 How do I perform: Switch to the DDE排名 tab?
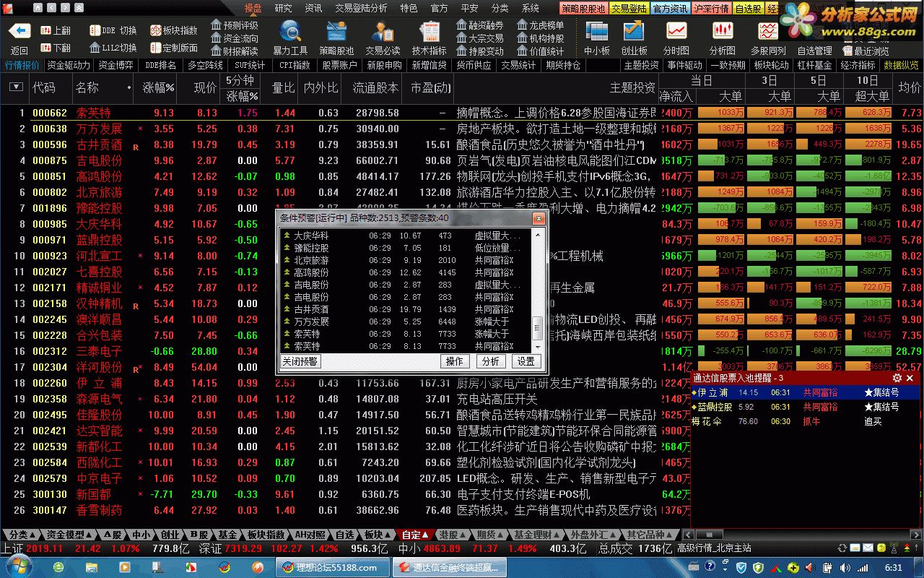[x=160, y=65]
